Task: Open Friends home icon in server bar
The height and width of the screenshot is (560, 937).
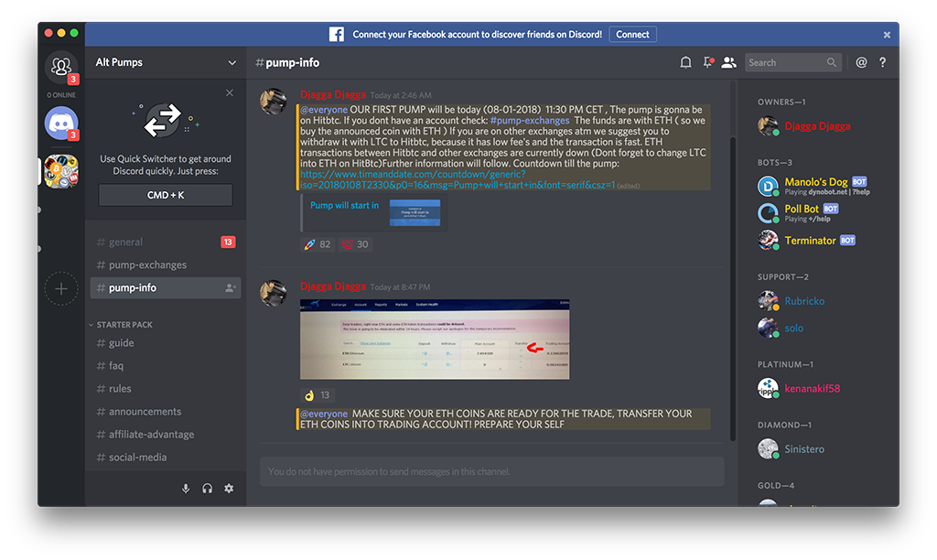Action: (61, 66)
